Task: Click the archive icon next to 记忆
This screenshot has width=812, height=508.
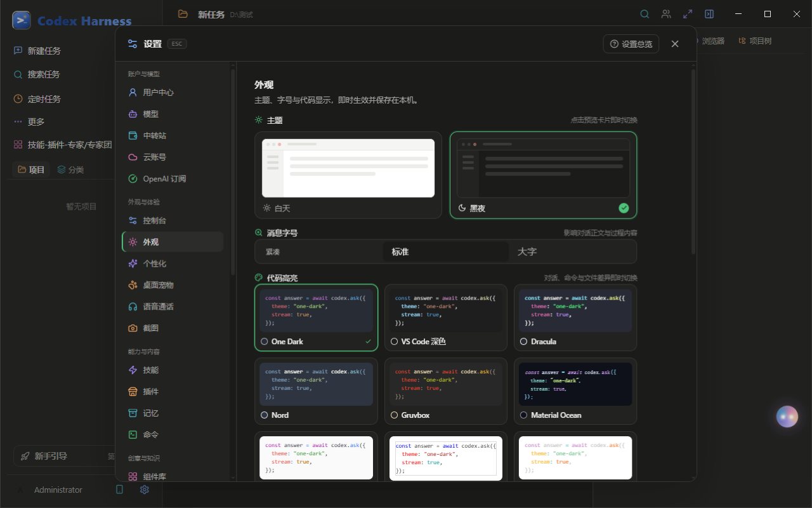Action: click(133, 413)
